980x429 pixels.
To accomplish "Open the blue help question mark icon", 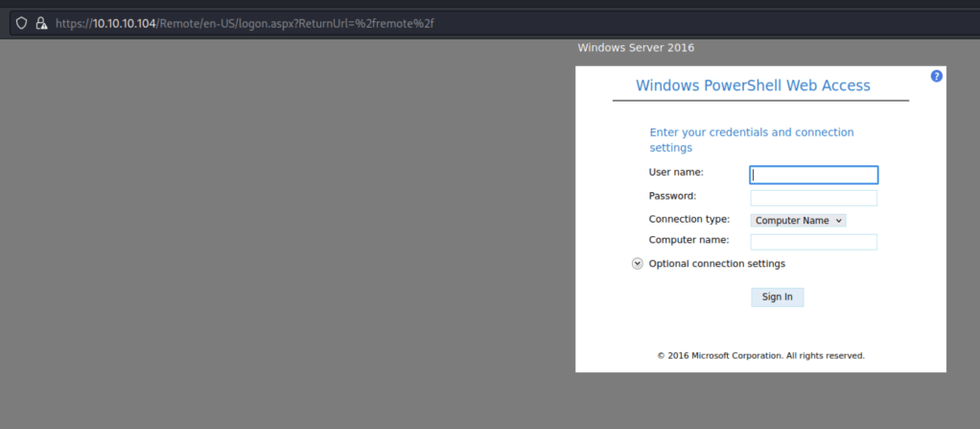I will pos(936,76).
